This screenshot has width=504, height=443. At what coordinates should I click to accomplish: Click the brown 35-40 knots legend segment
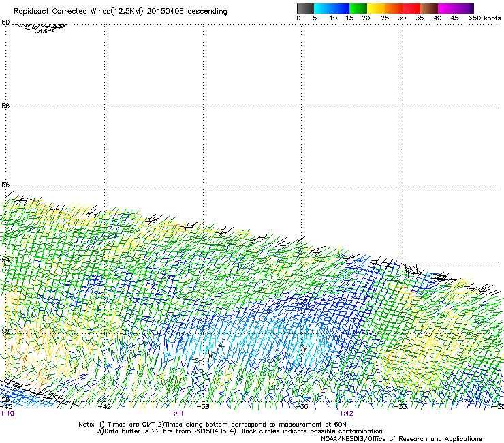pos(429,8)
